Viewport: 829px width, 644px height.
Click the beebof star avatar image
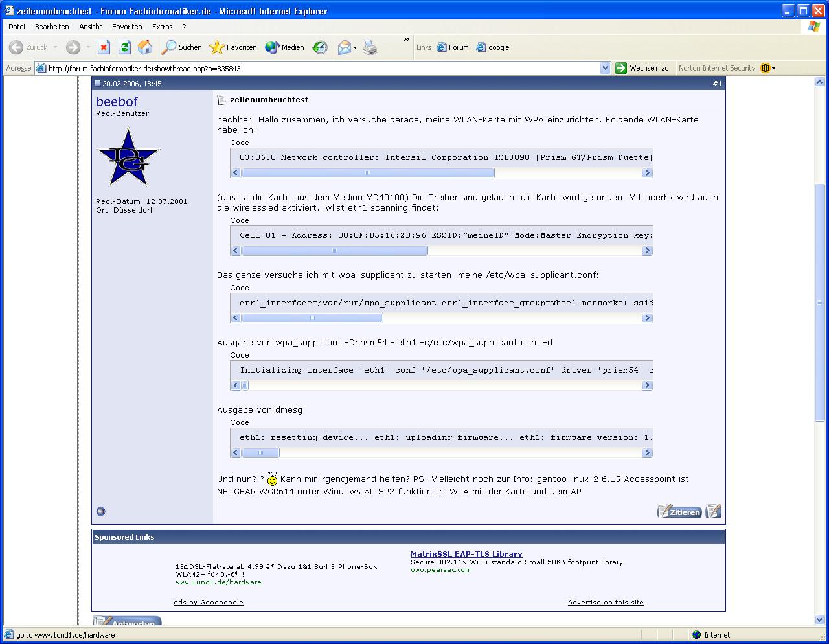128,157
